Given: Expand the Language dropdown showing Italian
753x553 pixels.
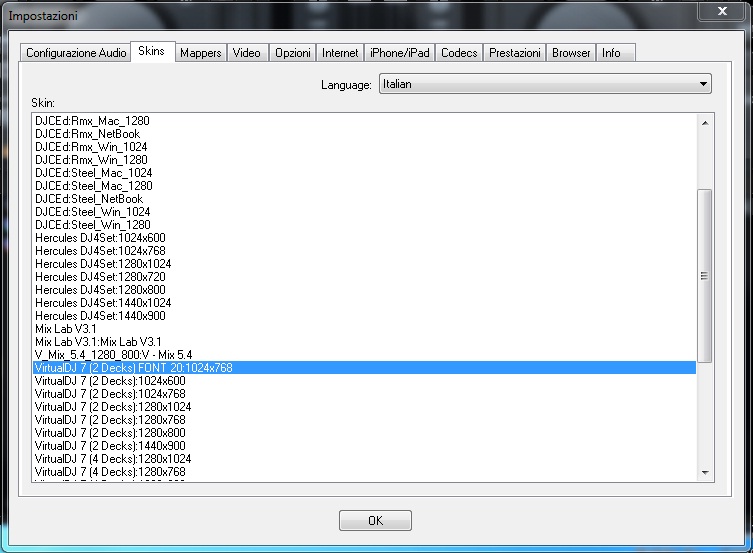Looking at the screenshot, I should pos(545,84).
